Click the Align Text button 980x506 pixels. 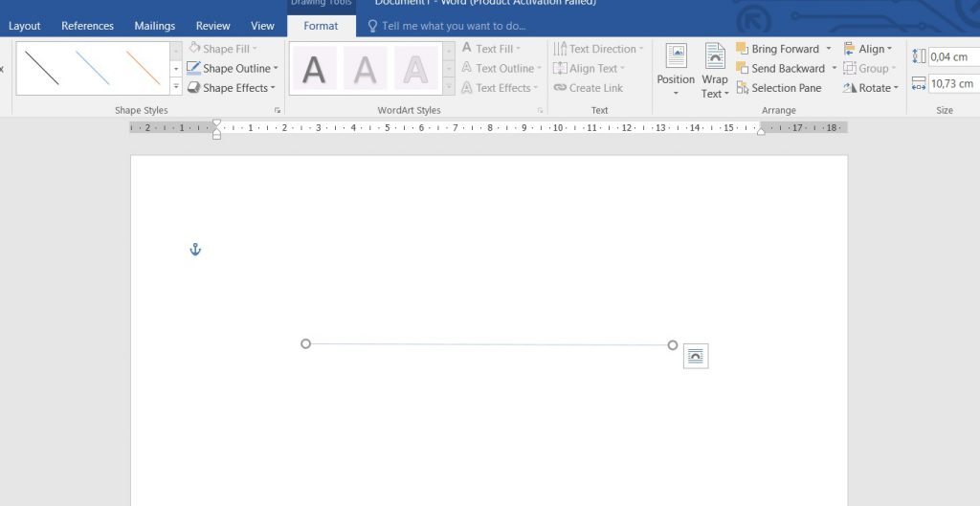(589, 68)
